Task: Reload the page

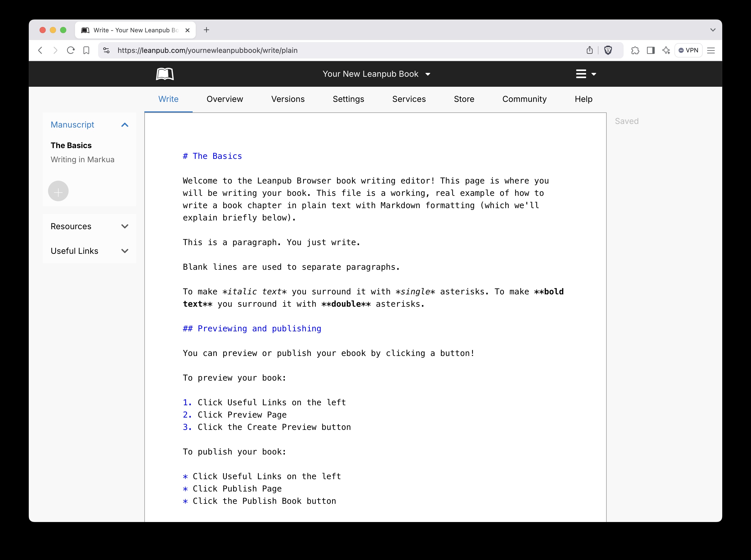Action: (71, 51)
